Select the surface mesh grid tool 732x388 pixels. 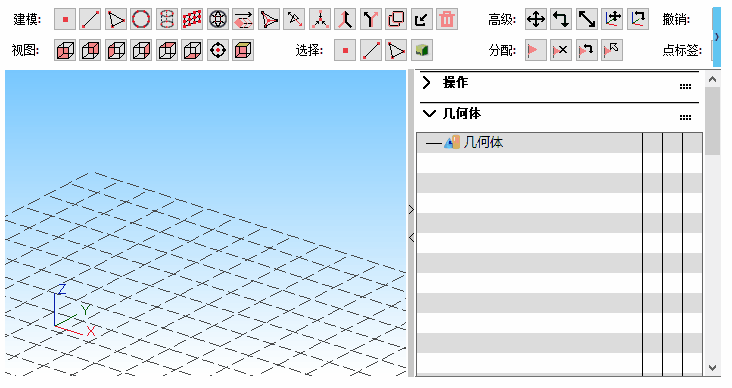click(x=192, y=20)
